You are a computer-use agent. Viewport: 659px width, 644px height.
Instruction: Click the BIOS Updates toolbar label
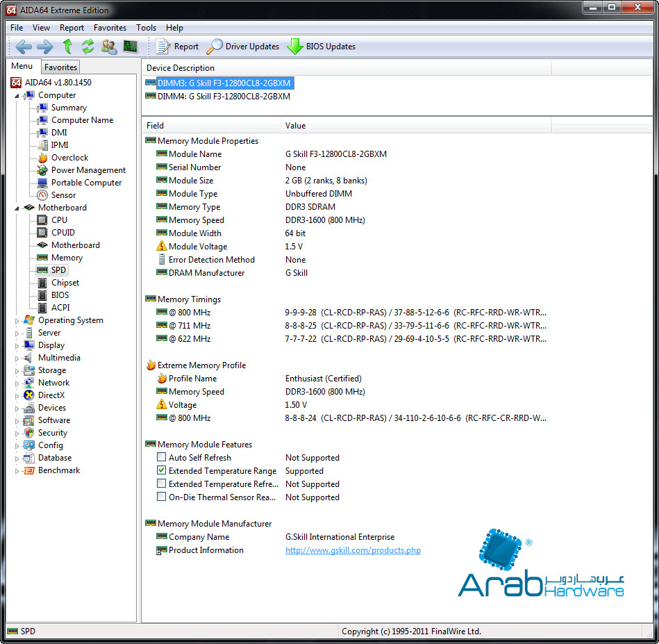(x=331, y=47)
